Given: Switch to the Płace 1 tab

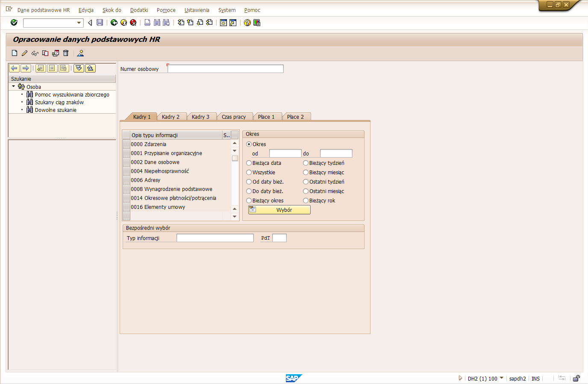Looking at the screenshot, I should click(x=266, y=117).
